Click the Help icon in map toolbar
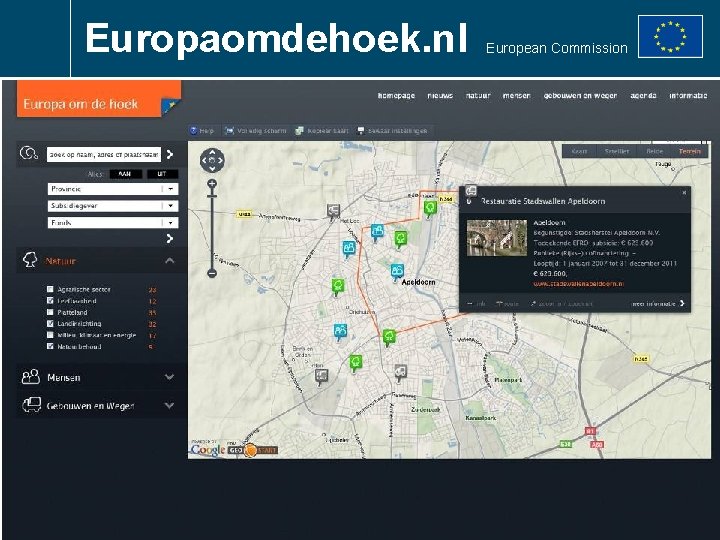720x540 pixels. [x=194, y=131]
